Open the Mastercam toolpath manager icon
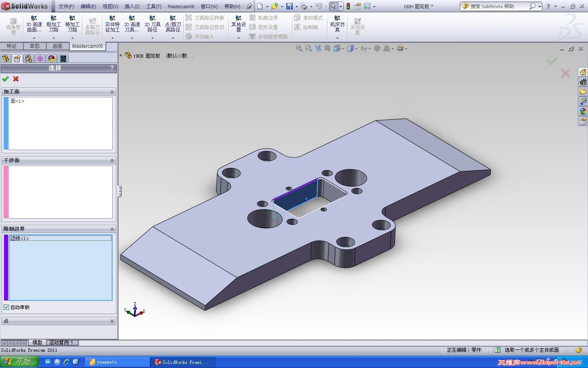Screen dimensions: 588x368 coord(63,58)
